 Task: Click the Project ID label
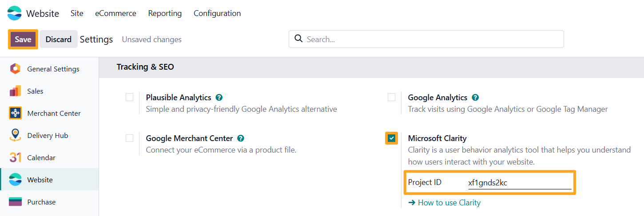pyautogui.click(x=425, y=182)
